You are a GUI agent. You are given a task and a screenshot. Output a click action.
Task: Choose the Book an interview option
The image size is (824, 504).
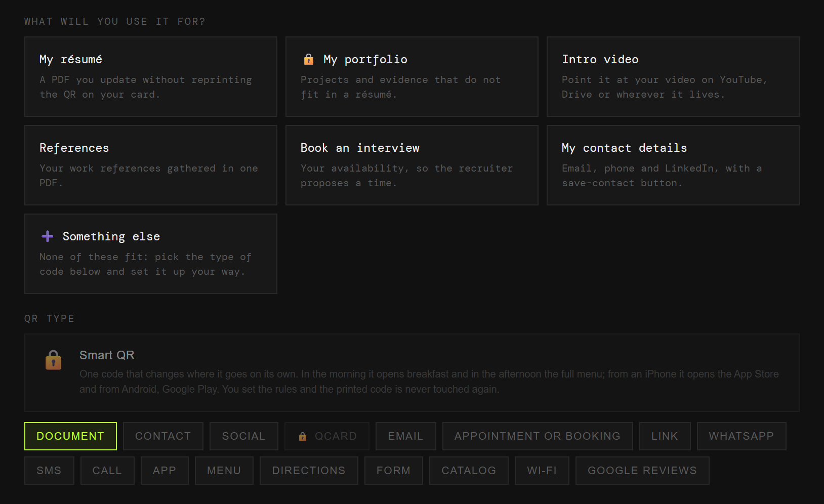tap(412, 165)
